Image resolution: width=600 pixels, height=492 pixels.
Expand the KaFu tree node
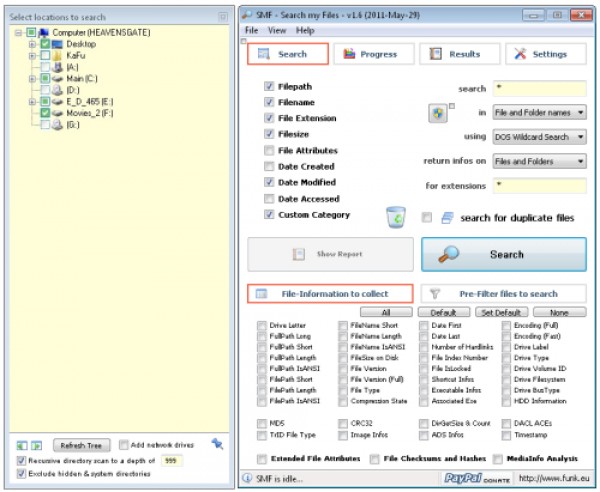[x=32, y=56]
